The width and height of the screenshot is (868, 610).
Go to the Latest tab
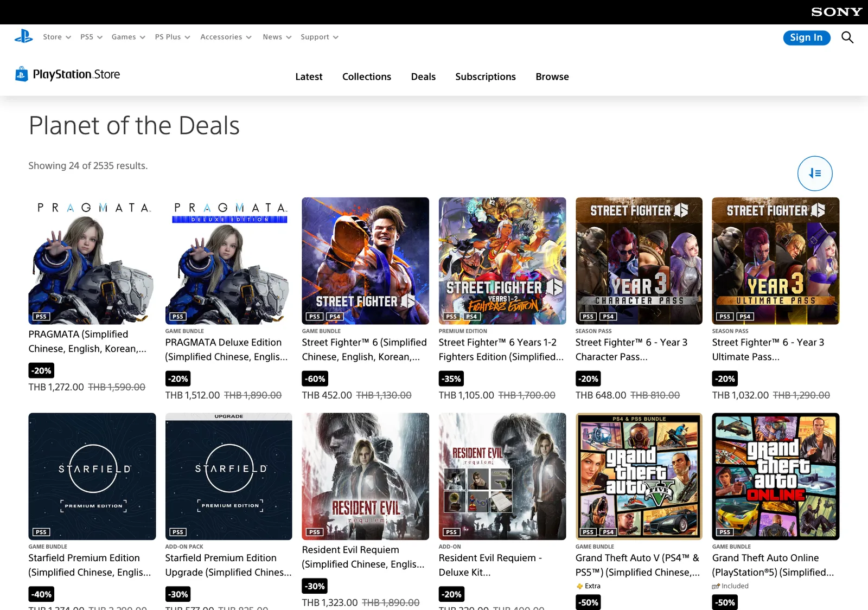(x=309, y=77)
